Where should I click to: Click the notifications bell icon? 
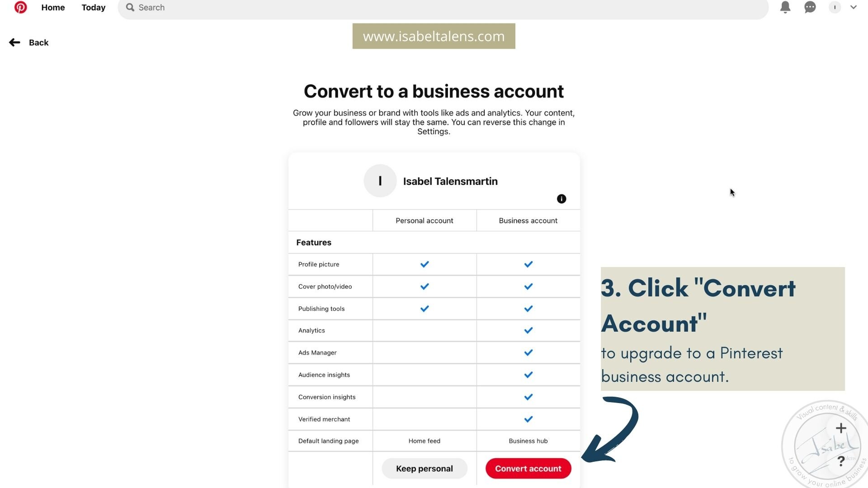pos(785,7)
